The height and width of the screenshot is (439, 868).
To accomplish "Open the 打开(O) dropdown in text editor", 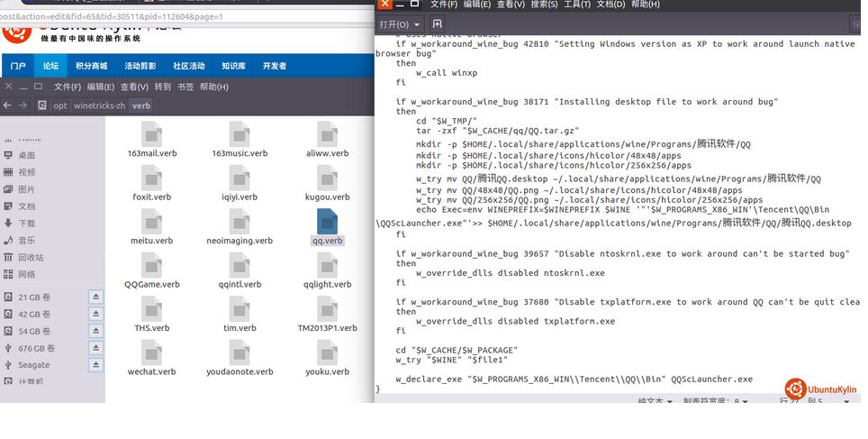I will (400, 24).
